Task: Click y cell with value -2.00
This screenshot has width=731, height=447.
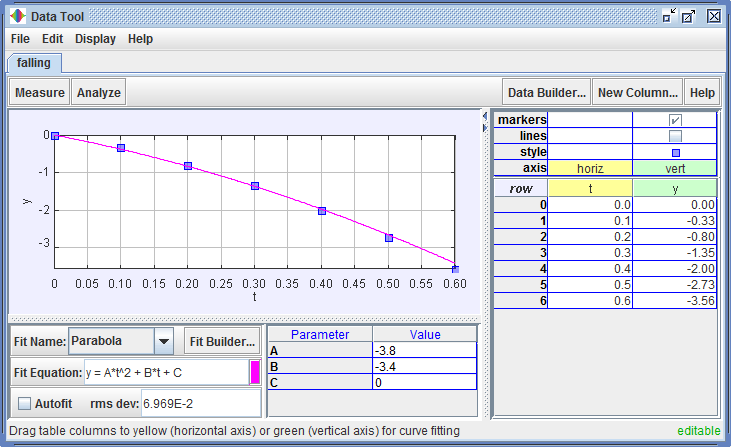Action: click(675, 268)
